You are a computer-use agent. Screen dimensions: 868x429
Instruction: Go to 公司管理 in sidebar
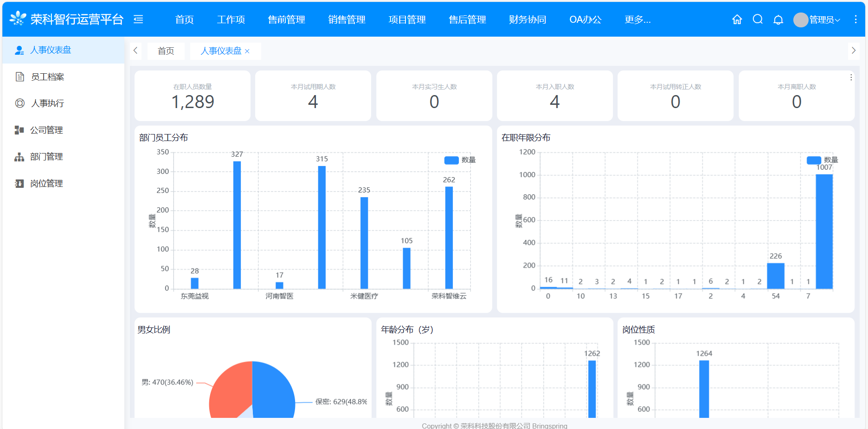pos(46,130)
